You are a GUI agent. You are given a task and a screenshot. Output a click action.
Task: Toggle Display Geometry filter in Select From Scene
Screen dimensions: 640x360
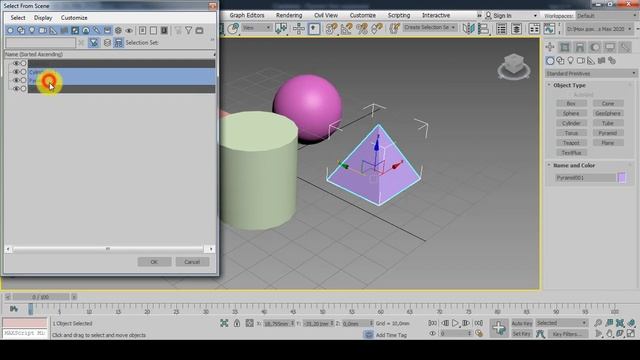[x=10, y=30]
